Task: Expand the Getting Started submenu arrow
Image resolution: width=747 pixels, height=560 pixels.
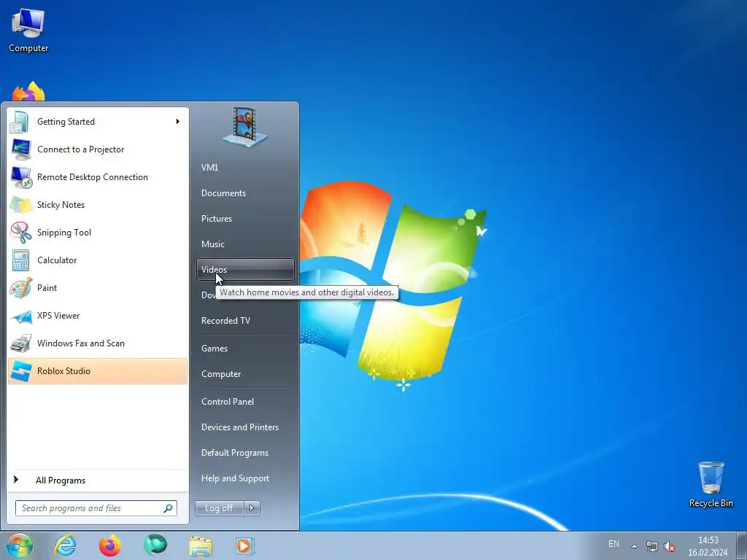Action: [178, 122]
